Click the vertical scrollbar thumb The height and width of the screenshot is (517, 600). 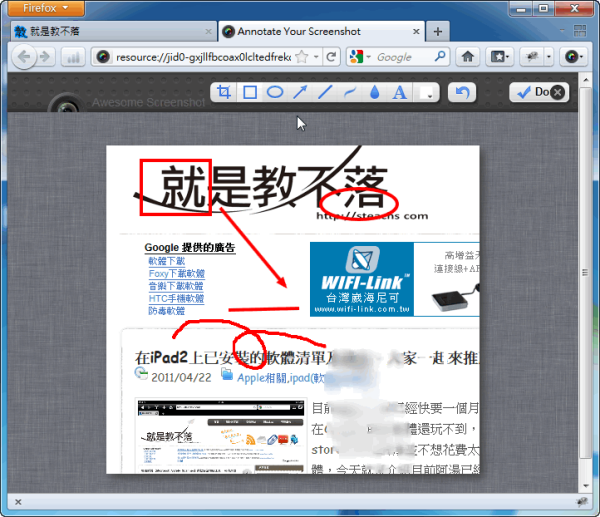(585, 272)
